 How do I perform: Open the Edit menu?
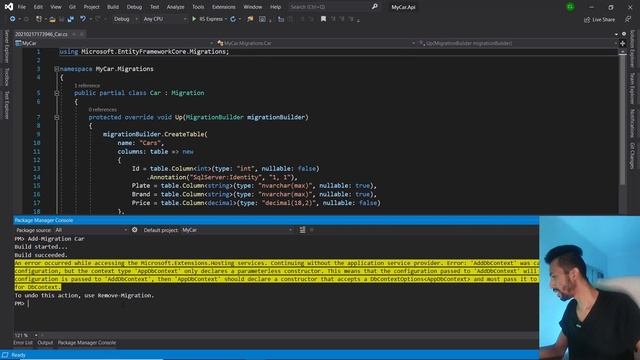click(38, 7)
